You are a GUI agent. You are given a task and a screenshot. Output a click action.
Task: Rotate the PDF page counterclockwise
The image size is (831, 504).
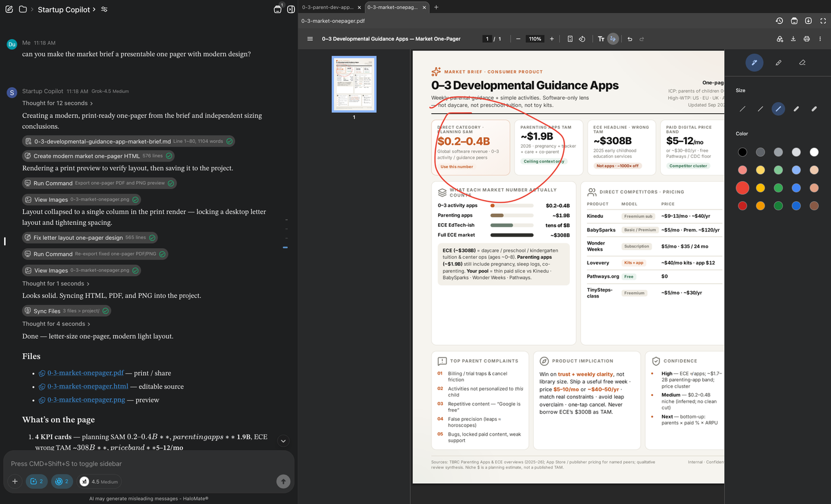[x=582, y=39]
